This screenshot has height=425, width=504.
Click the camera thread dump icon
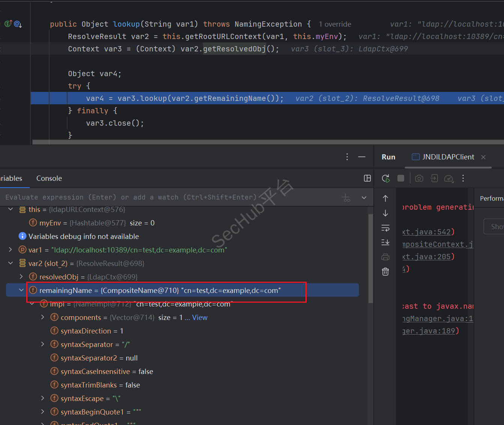pos(419,179)
